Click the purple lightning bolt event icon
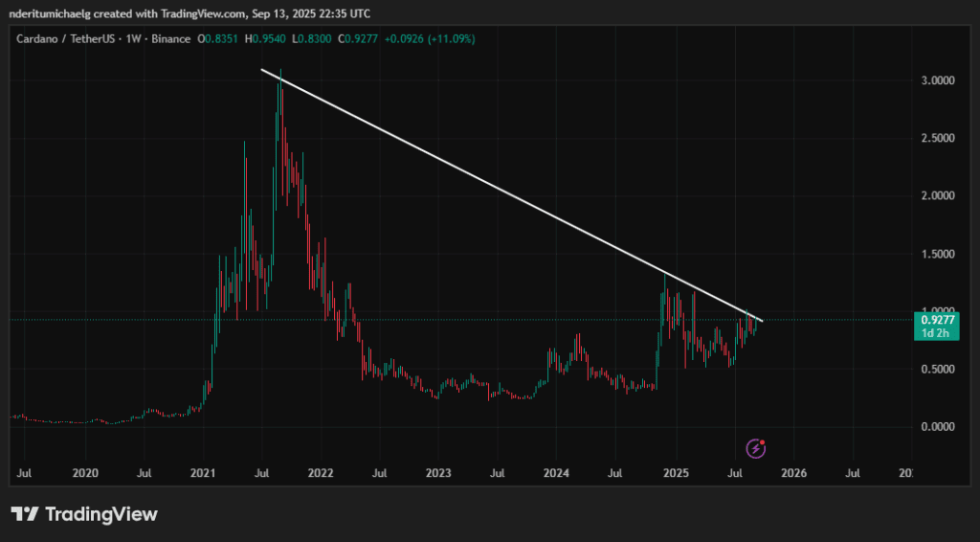The image size is (980, 542). [x=756, y=448]
